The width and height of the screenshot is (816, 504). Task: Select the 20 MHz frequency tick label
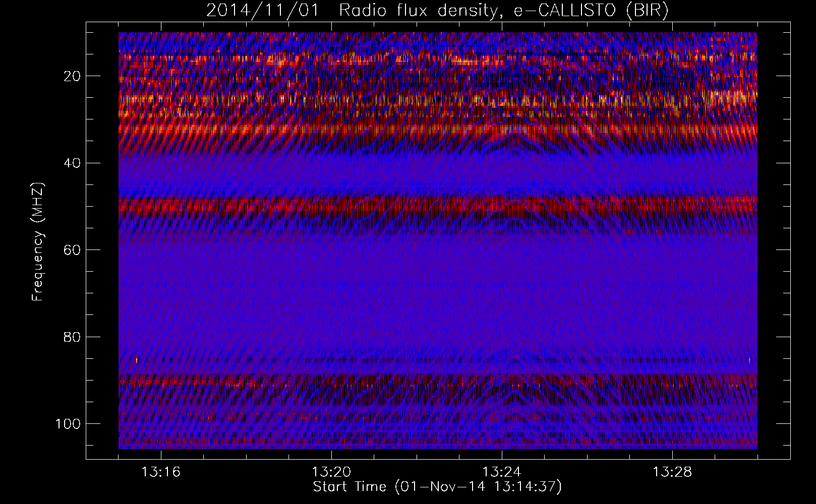(72, 76)
